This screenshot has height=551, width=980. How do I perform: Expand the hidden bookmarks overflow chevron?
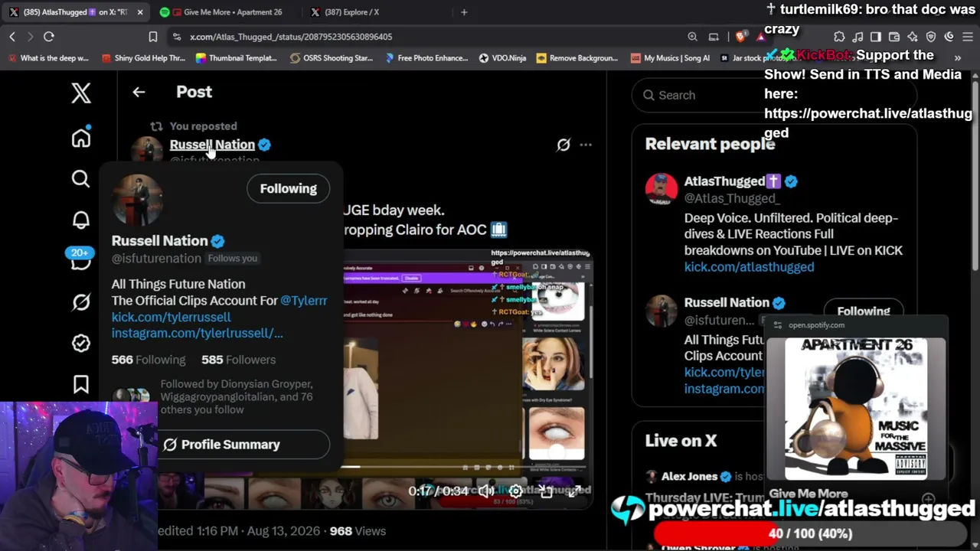[957, 58]
